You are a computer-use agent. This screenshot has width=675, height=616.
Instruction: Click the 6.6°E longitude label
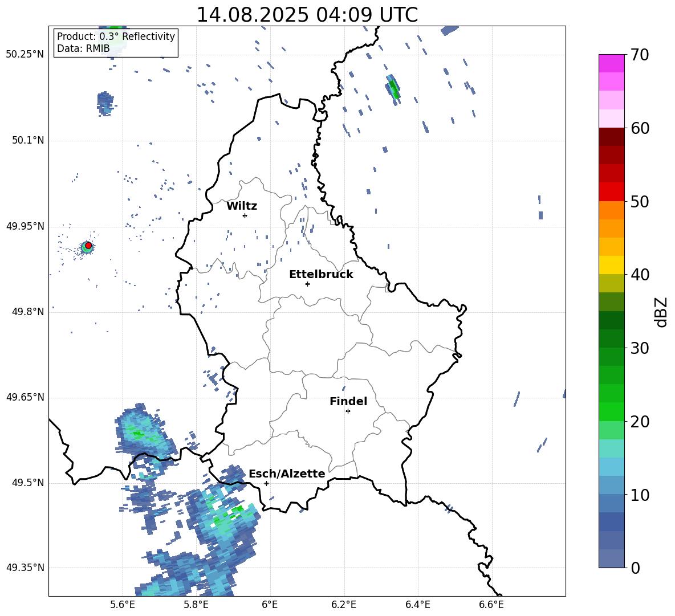click(x=491, y=605)
